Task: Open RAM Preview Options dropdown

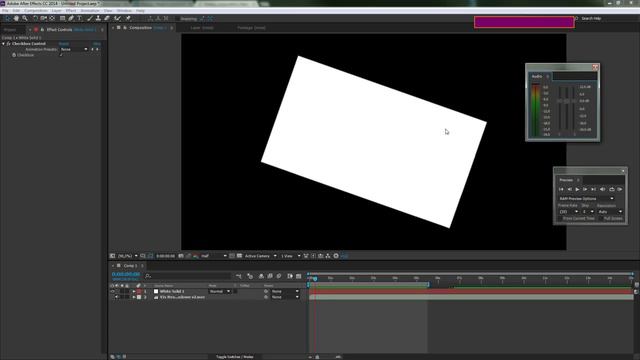Action: 586,198
